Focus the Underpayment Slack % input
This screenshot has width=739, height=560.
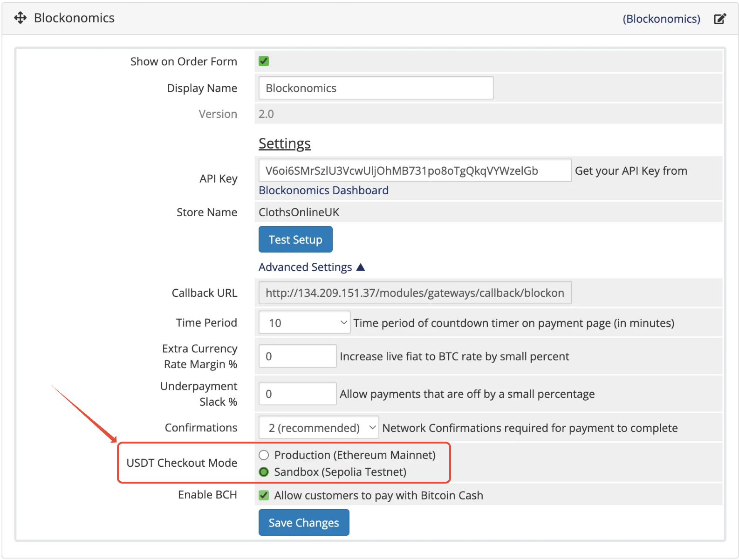[298, 394]
